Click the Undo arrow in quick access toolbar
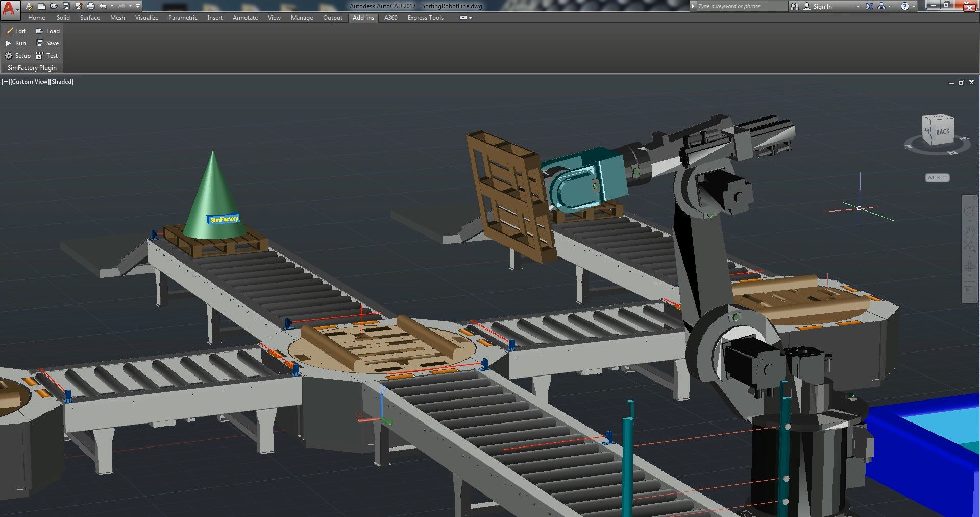 (103, 6)
